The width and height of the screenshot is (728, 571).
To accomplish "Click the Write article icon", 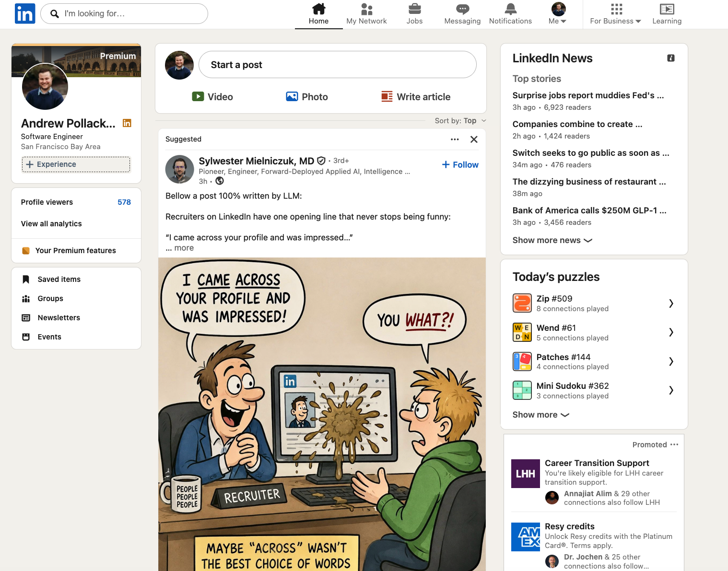I will (387, 96).
